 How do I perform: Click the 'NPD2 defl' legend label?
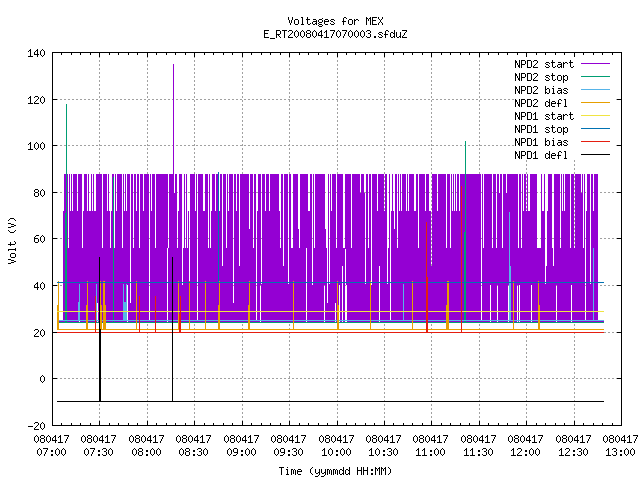pyautogui.click(x=541, y=103)
